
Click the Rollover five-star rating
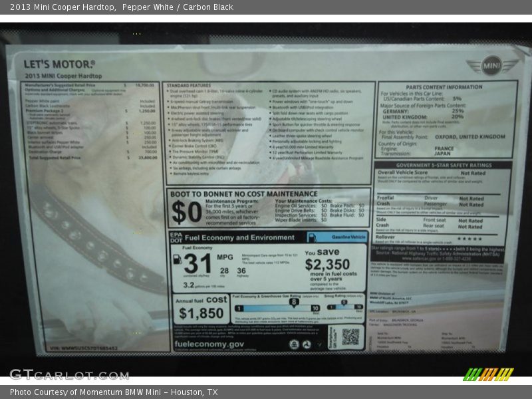(x=469, y=239)
